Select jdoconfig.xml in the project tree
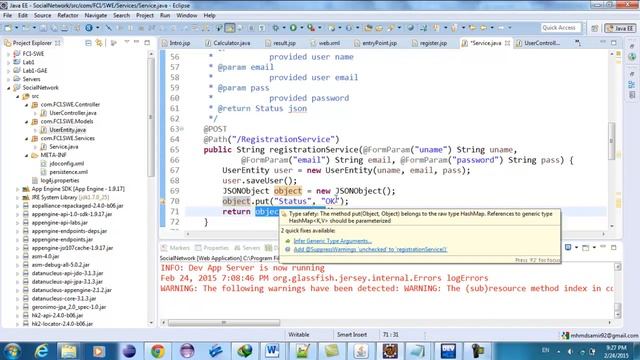 (67, 164)
